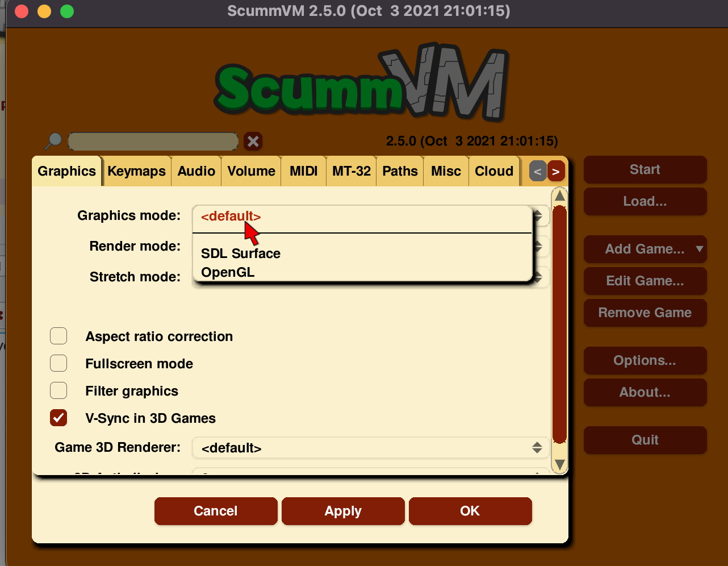Click the V-Sync in 3D Games label

pos(150,418)
